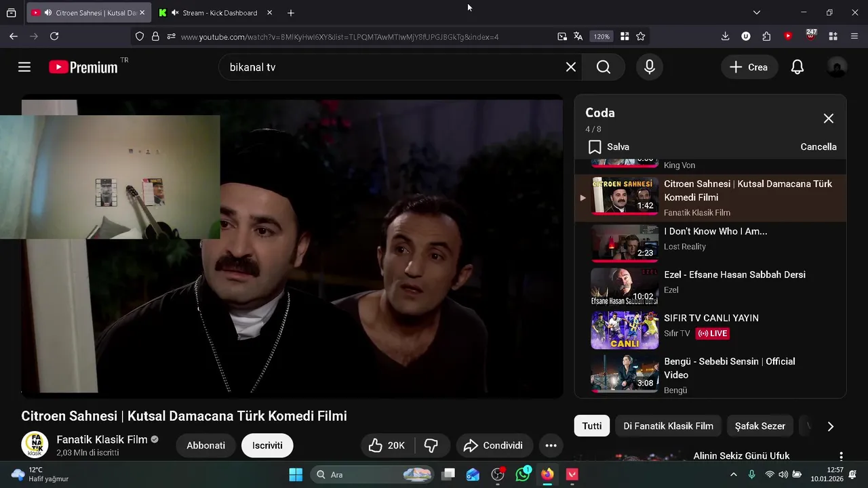Image resolution: width=868 pixels, height=488 pixels.
Task: Open Fanatik Klasik Film channel avatar
Action: 35,445
